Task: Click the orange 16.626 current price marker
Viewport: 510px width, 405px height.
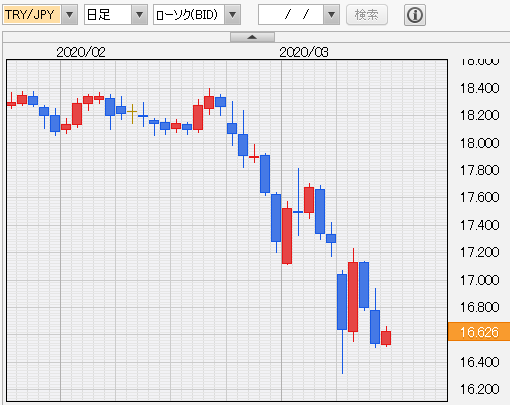Action: coord(479,332)
